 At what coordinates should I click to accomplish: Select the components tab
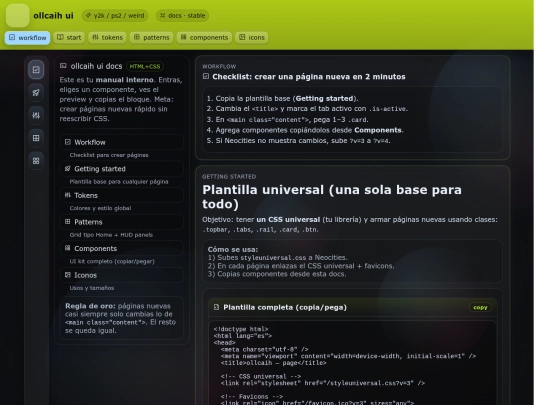pyautogui.click(x=204, y=38)
